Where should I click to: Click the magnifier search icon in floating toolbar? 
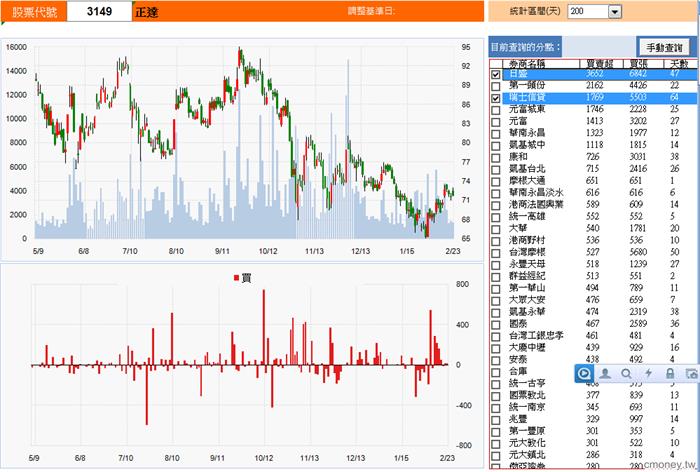[626, 373]
